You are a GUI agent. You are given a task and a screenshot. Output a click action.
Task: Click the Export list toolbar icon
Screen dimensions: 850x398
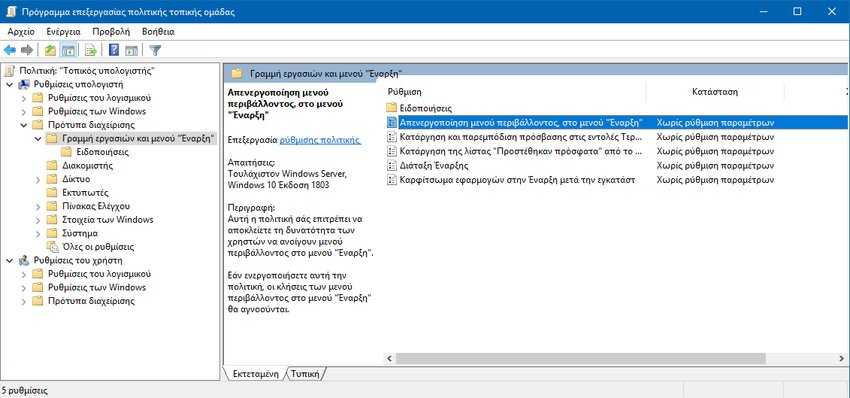pyautogui.click(x=91, y=50)
